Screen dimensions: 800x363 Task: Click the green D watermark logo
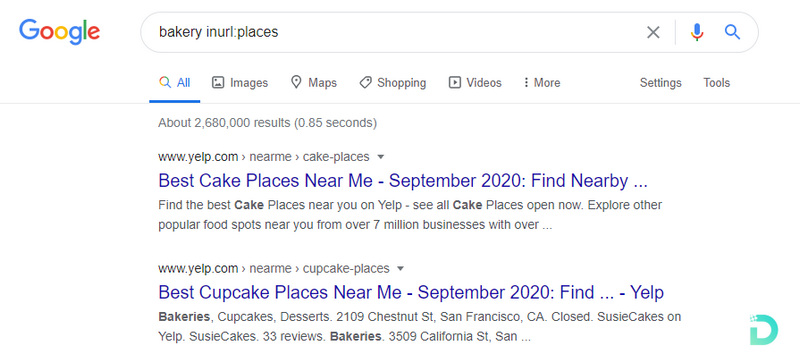coord(764,329)
